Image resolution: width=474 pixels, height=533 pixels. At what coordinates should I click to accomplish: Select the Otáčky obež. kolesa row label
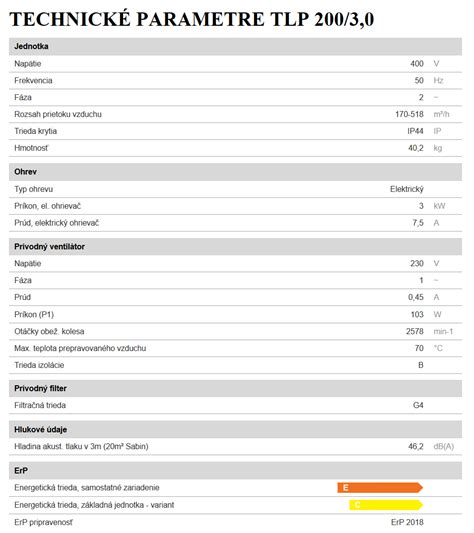49,331
